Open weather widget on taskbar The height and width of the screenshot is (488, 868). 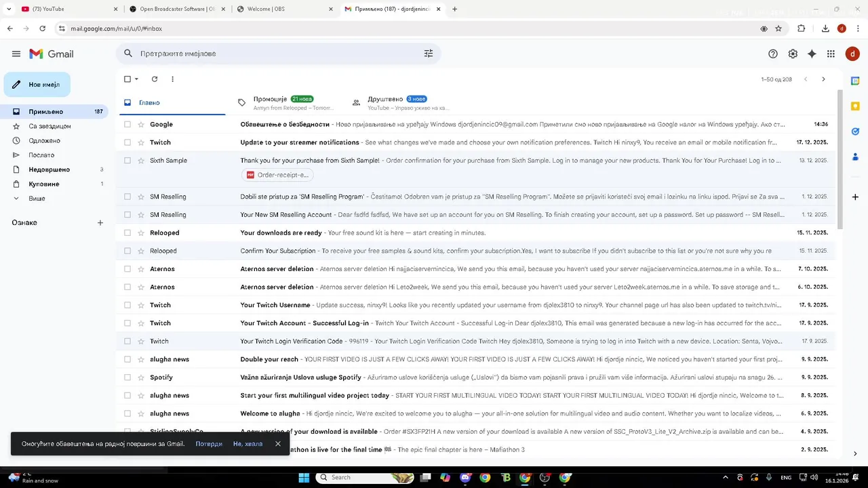[33, 477]
